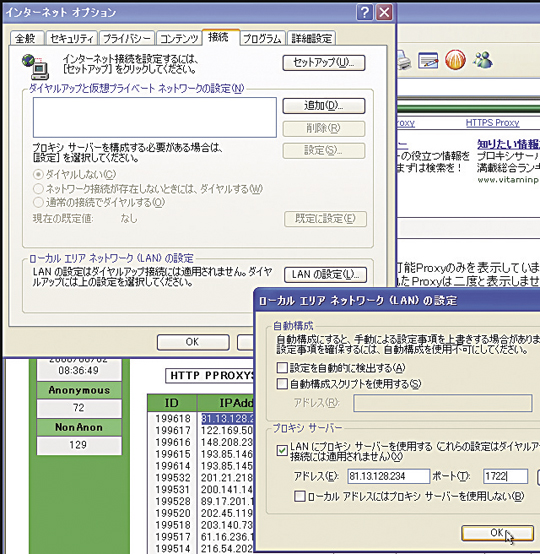The height and width of the screenshot is (554, 540).
Task: Click the ID cell 199531
Action: [x=173, y=490]
